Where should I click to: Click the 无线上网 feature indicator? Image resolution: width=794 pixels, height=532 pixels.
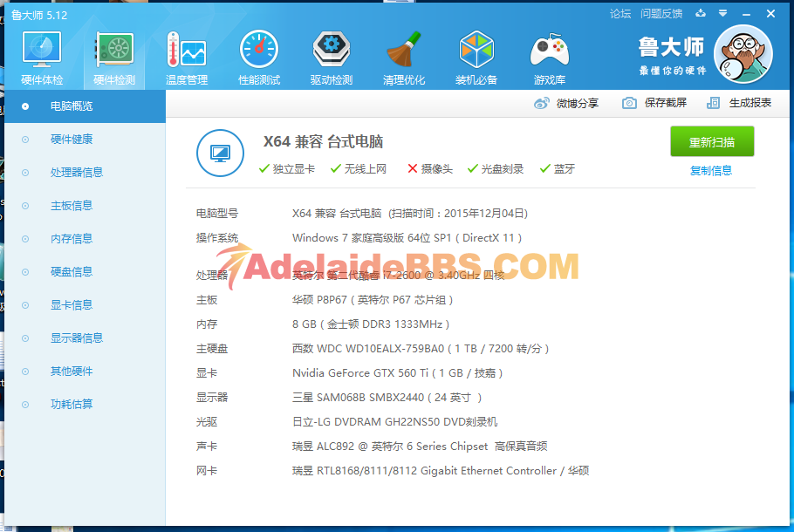pos(359,169)
